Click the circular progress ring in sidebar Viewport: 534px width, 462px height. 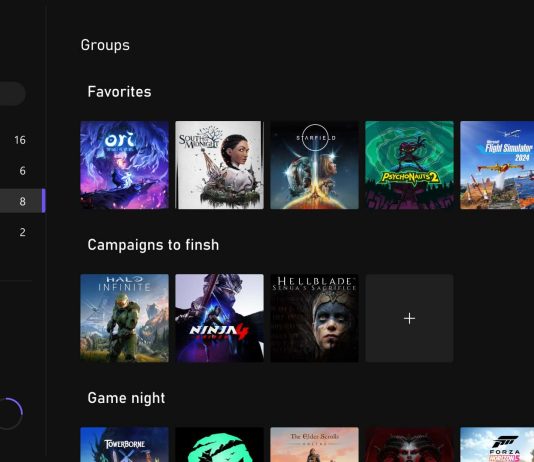click(10, 413)
